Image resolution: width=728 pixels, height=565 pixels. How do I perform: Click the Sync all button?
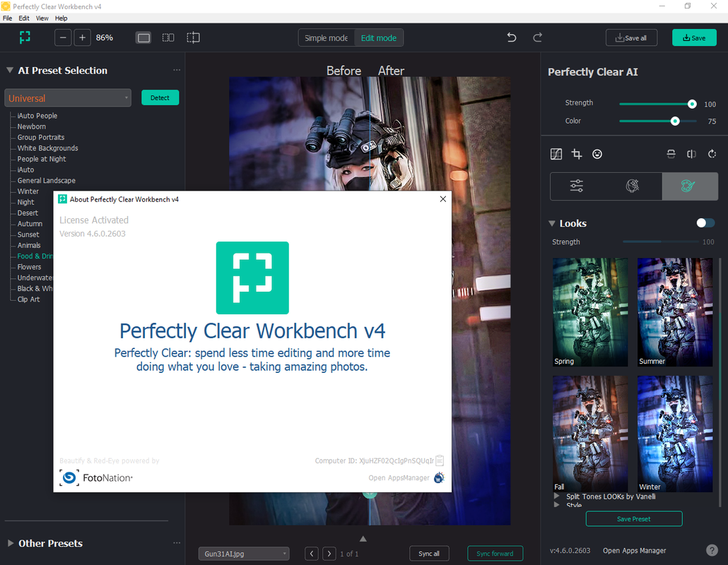pos(429,554)
